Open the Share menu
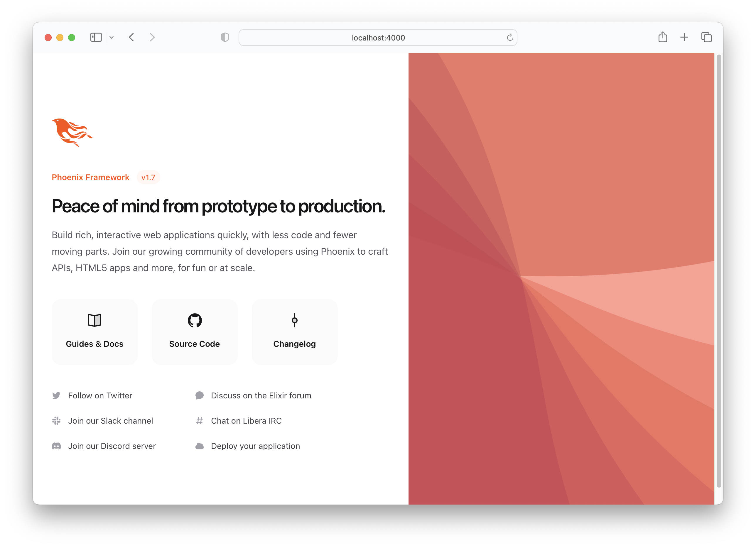Viewport: 756px width, 548px height. pos(663,37)
